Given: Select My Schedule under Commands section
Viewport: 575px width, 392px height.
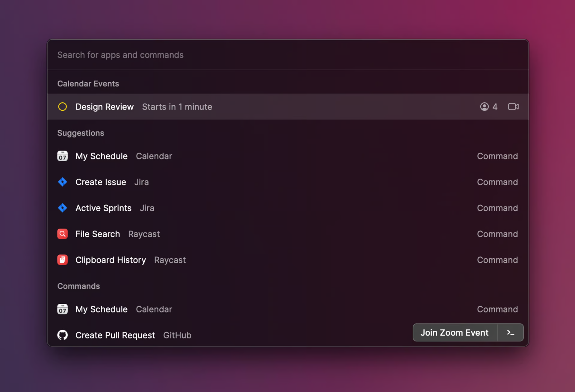Looking at the screenshot, I should point(288,309).
